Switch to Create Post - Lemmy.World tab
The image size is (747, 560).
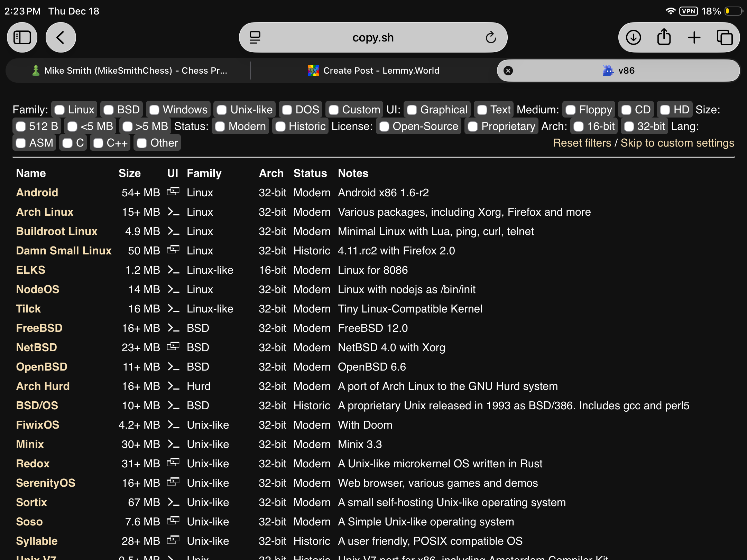coord(373,71)
